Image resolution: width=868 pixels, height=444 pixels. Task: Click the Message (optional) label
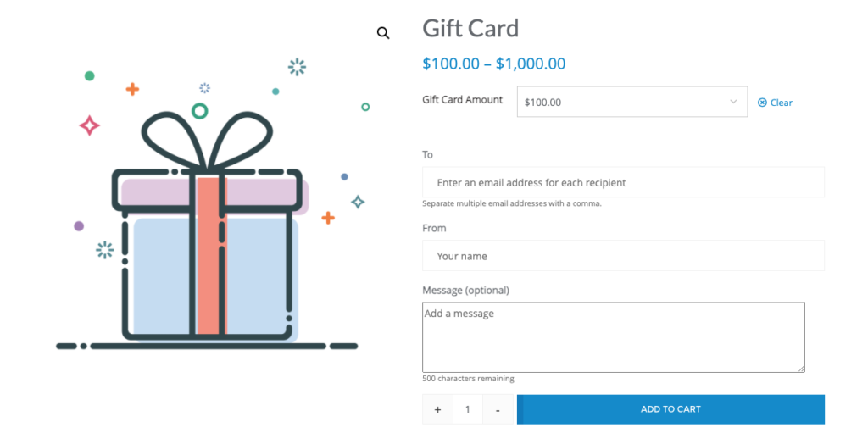465,290
